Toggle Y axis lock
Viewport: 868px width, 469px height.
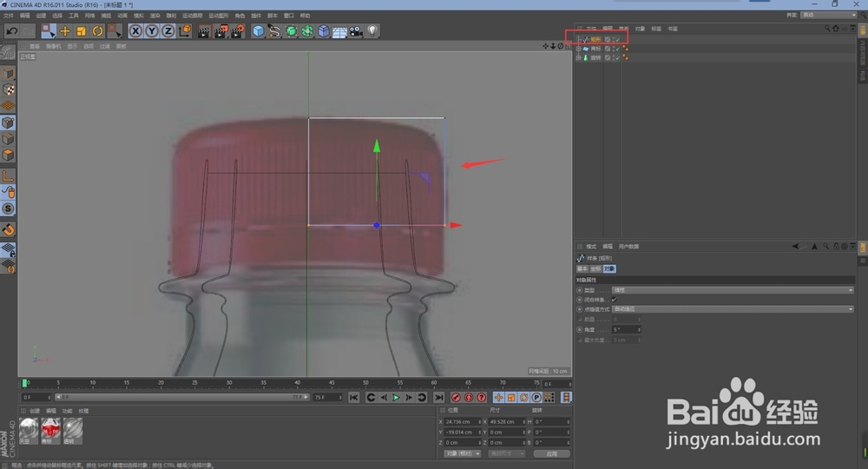coord(152,31)
